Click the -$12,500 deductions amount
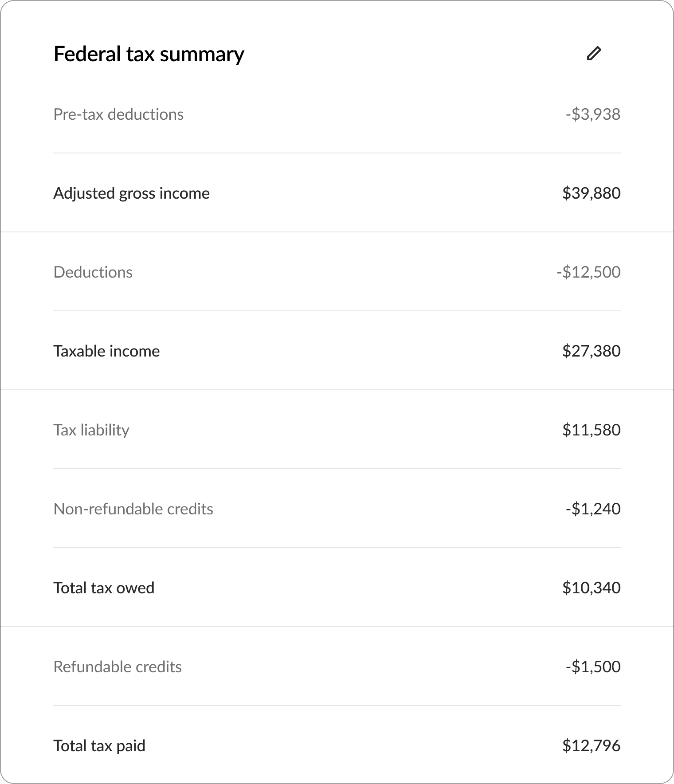Image resolution: width=674 pixels, height=784 pixels. click(x=588, y=272)
